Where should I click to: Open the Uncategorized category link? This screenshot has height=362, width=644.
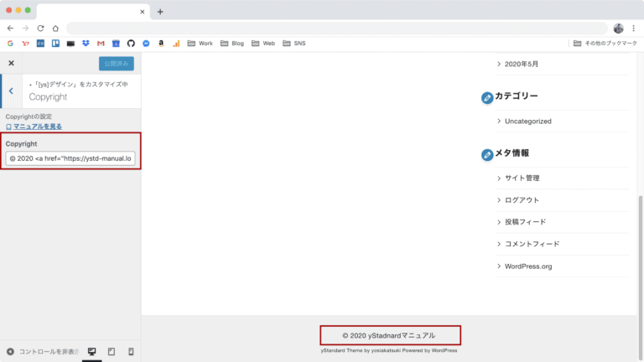[x=527, y=121]
